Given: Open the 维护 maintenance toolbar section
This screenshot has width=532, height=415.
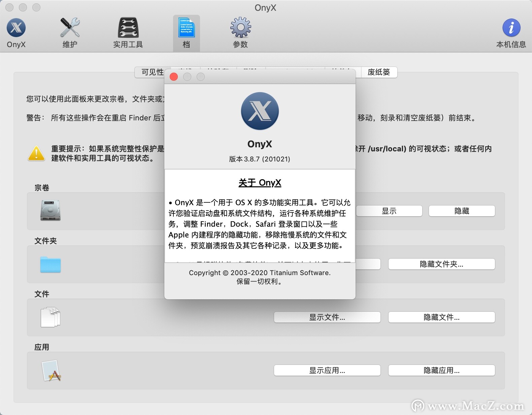Looking at the screenshot, I should pyautogui.click(x=70, y=33).
